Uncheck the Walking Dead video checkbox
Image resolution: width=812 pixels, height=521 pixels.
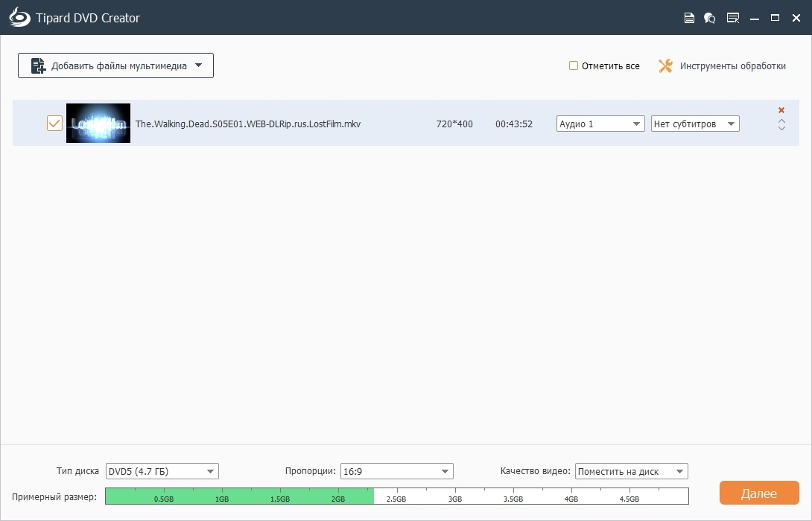point(54,124)
